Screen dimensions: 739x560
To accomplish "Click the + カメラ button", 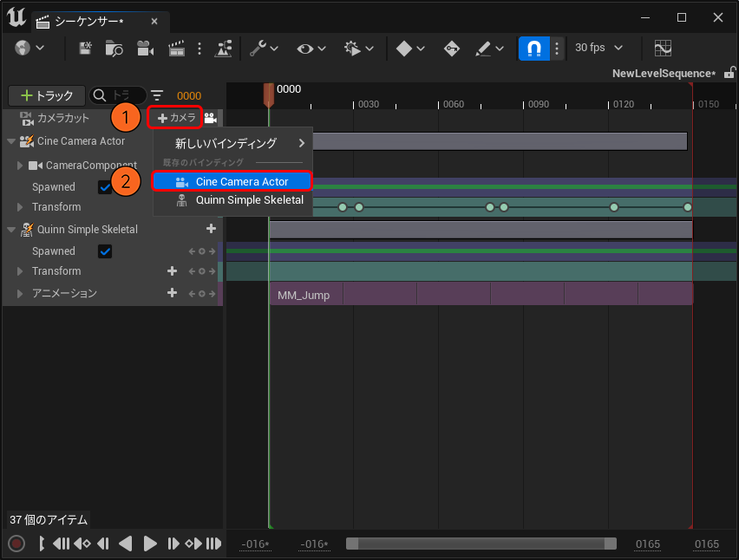I will (x=177, y=117).
